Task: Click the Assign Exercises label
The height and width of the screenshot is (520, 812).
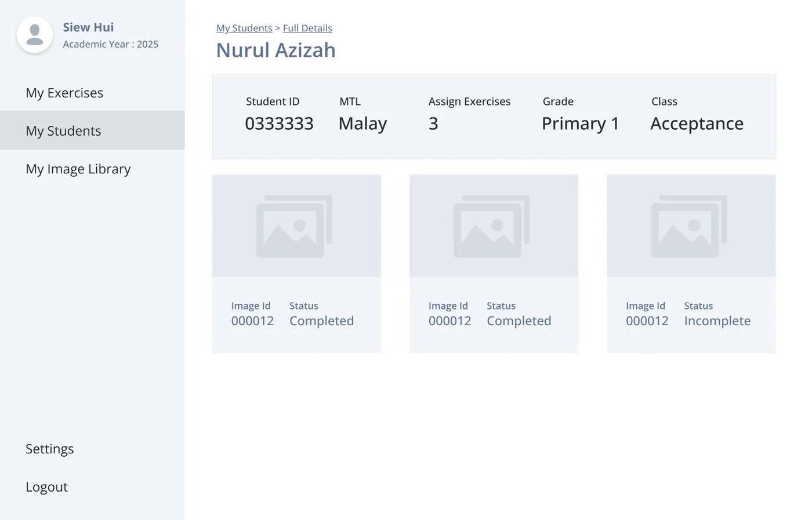Action: pos(470,101)
